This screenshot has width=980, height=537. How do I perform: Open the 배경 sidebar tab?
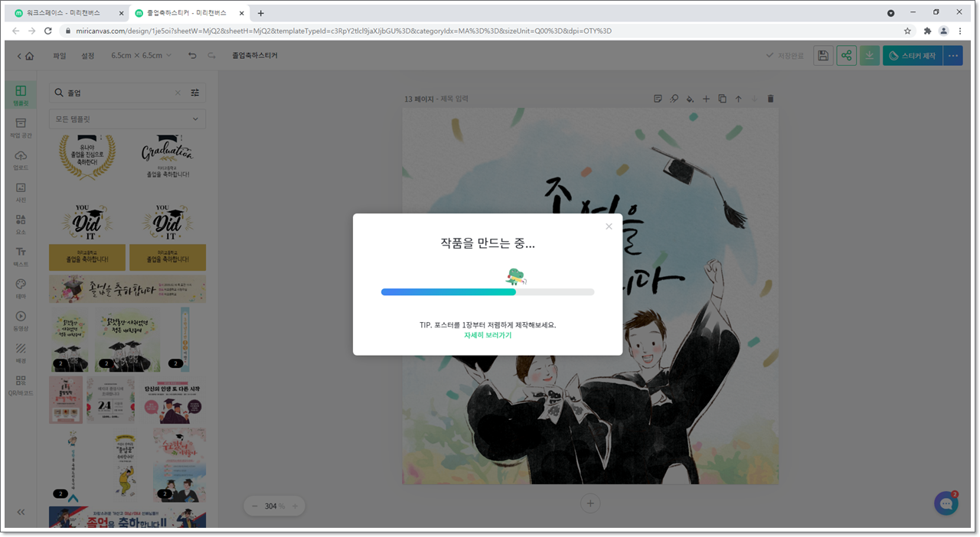[21, 353]
